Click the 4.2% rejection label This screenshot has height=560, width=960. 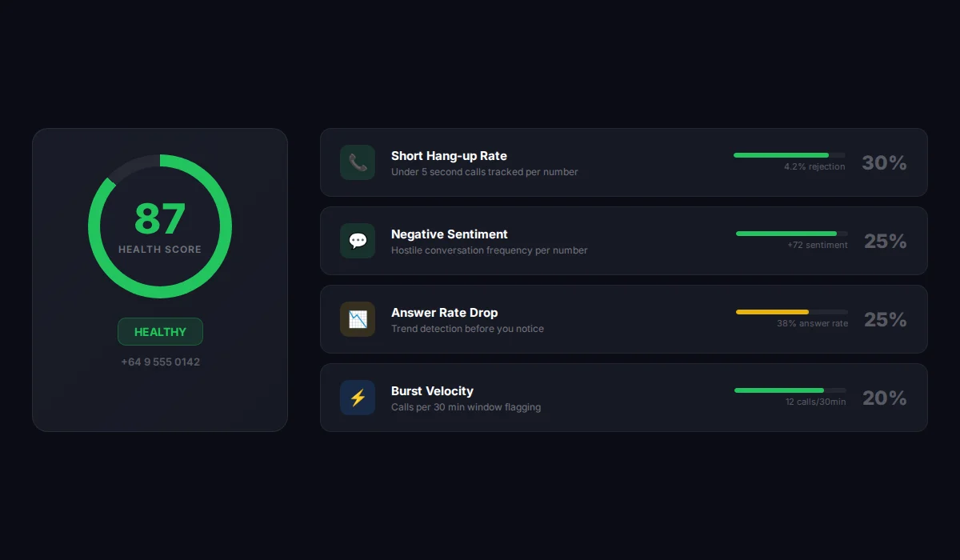[814, 166]
